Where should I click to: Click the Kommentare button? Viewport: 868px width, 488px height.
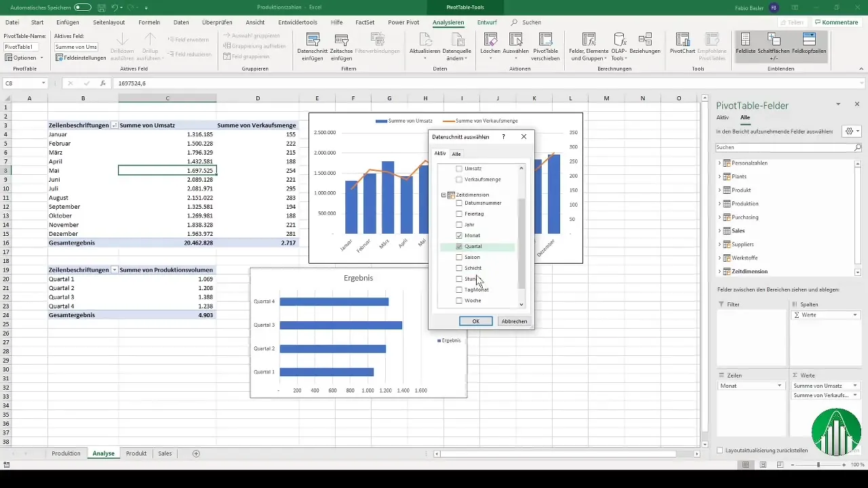[x=836, y=22]
